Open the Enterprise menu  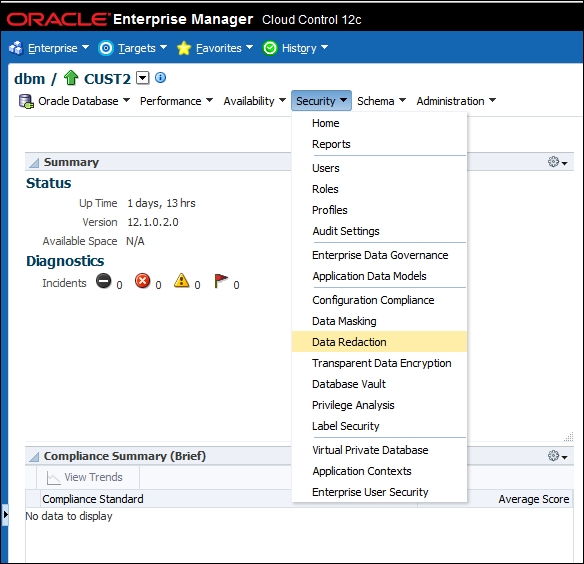58,48
